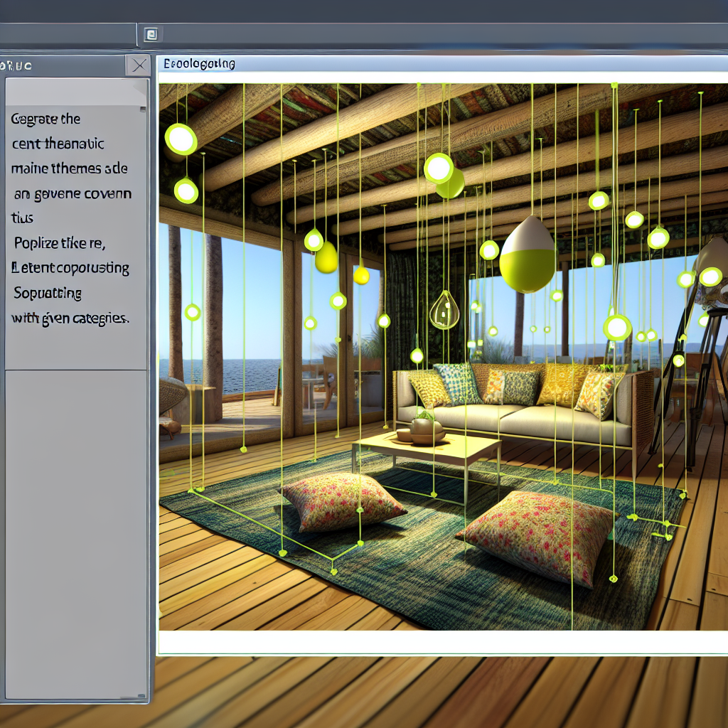728x728 pixels.
Task: Select the wooden coffee table
Action: coord(427,450)
